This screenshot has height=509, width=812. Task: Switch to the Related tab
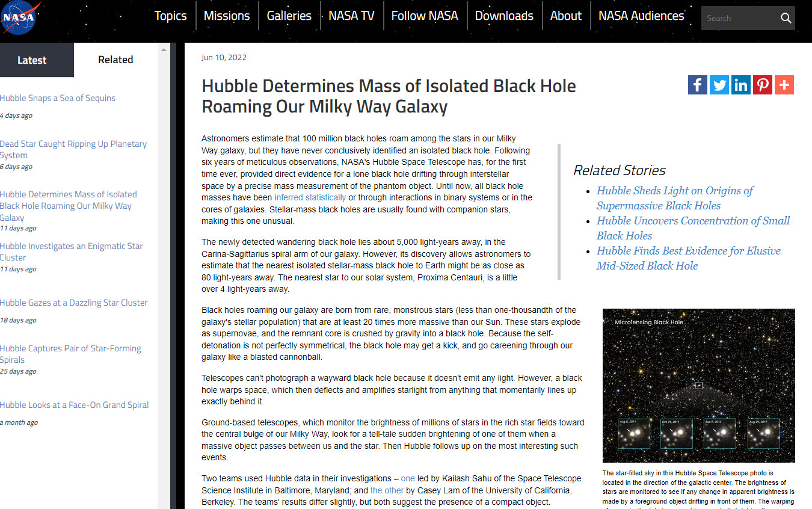[x=115, y=60]
